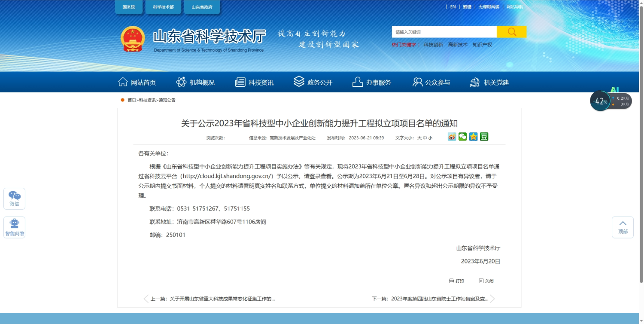Image resolution: width=644 pixels, height=324 pixels.
Task: Focus the keyword search input field
Action: point(444,32)
